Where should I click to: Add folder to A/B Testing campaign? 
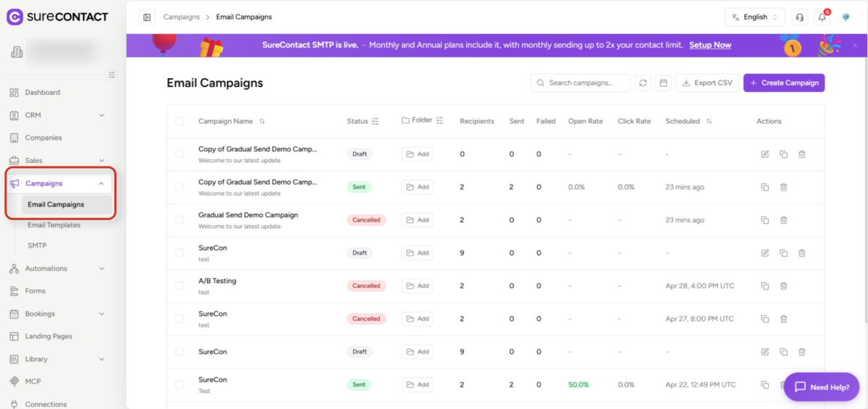click(417, 286)
